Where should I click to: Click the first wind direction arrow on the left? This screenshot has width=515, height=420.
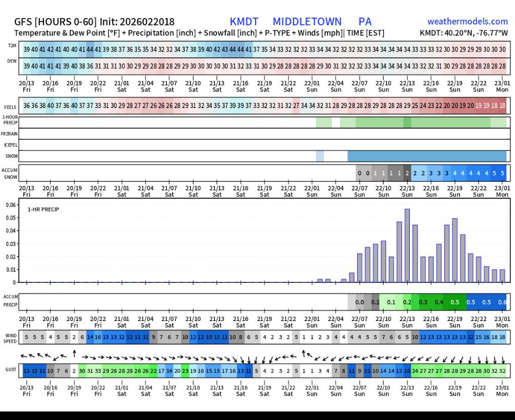pos(23,355)
